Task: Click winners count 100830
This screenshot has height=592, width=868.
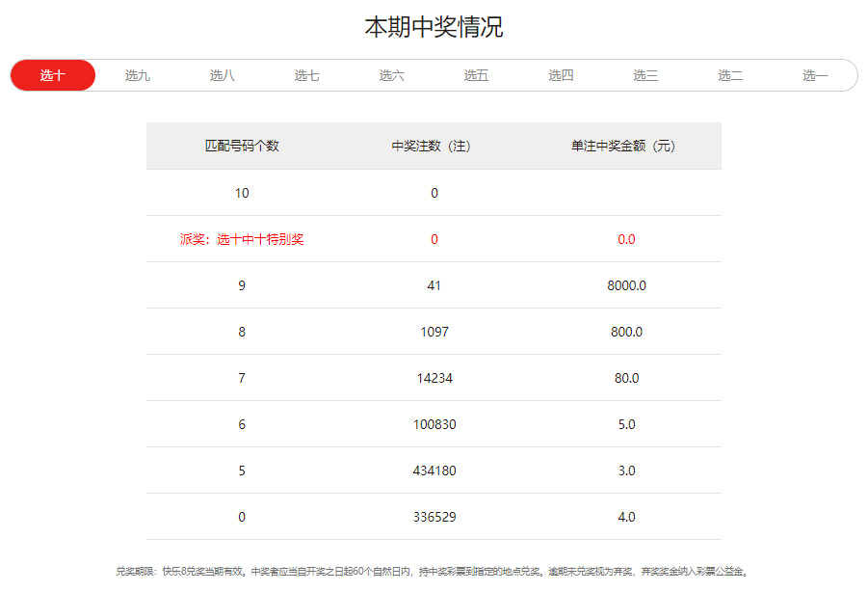Action: coord(434,424)
